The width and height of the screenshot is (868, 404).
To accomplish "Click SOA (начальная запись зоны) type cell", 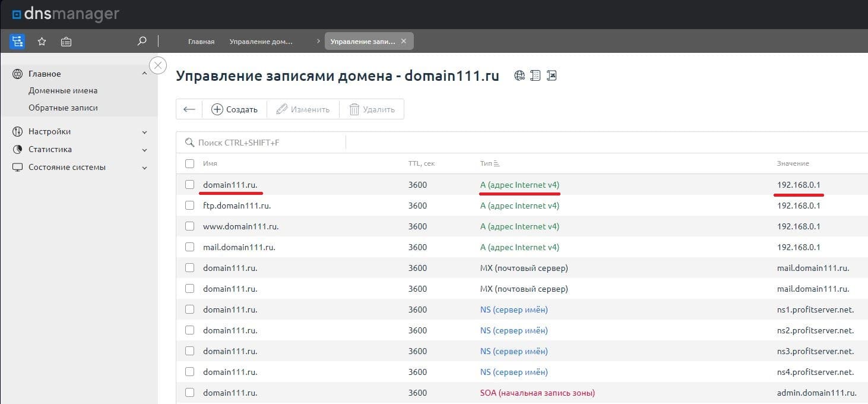I will (x=537, y=393).
